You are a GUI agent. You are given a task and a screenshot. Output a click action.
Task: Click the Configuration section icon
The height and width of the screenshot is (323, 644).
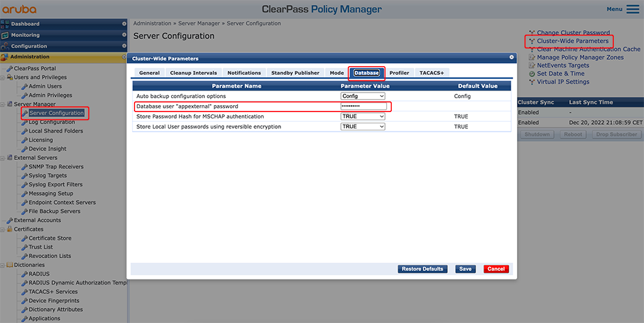coord(5,46)
